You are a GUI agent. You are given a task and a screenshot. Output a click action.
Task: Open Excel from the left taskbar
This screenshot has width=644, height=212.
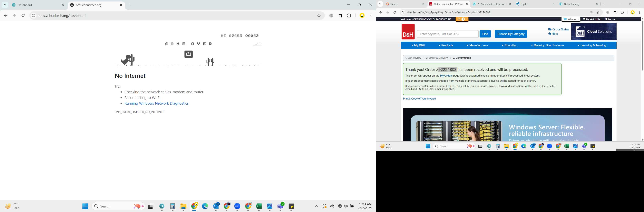259,206
